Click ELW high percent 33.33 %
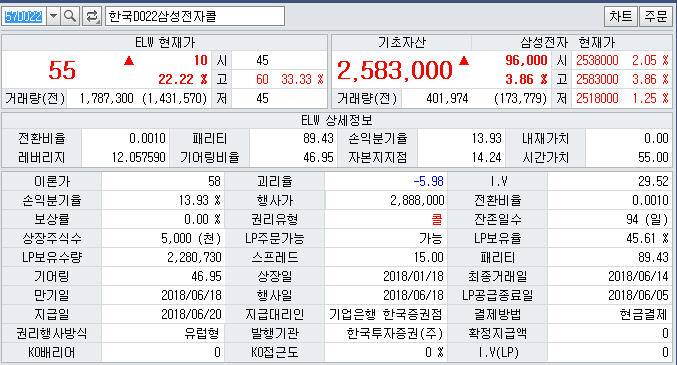 click(x=302, y=79)
